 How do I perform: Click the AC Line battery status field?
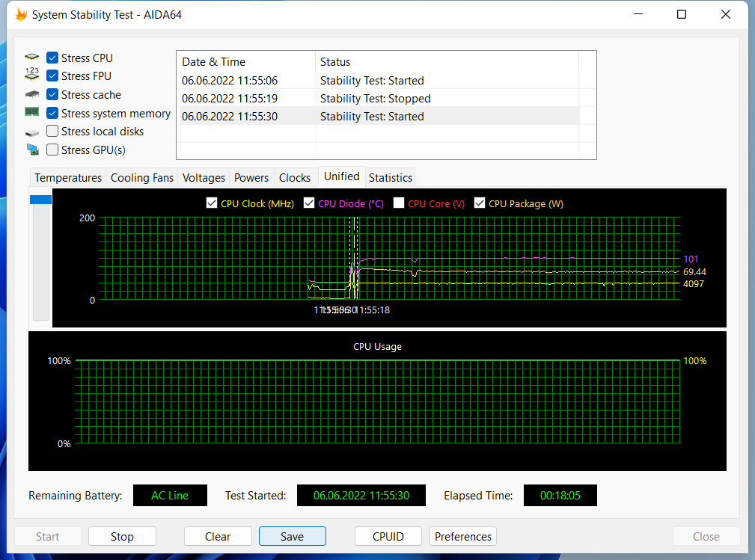click(x=170, y=496)
